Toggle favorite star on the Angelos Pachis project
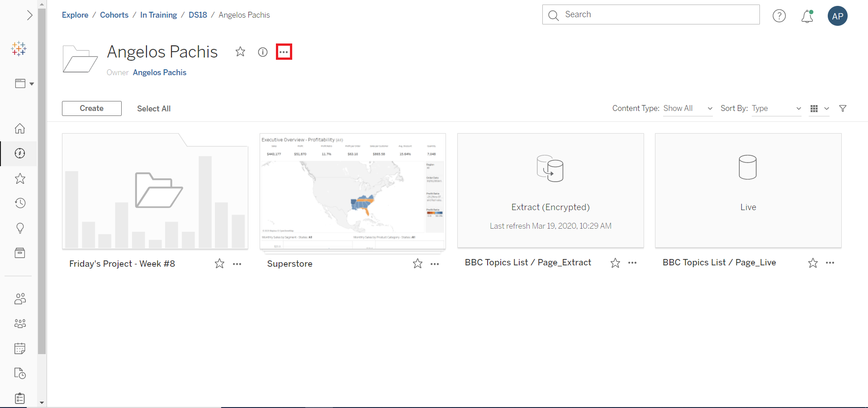Image resolution: width=868 pixels, height=408 pixels. 240,52
